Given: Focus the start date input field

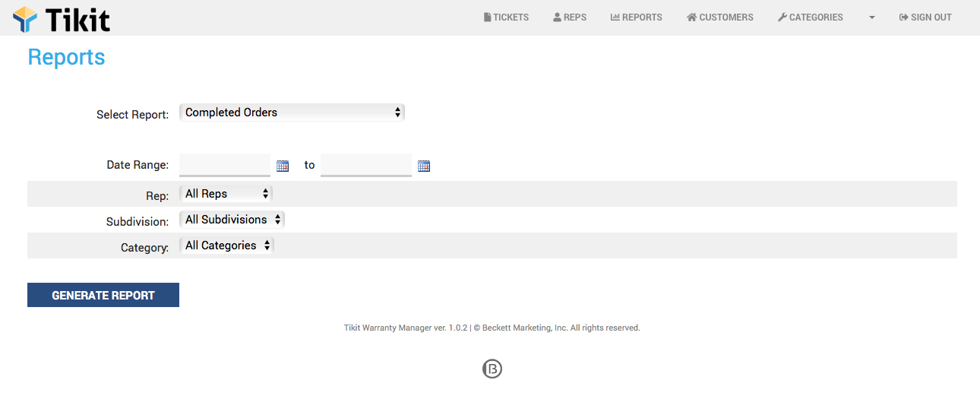Looking at the screenshot, I should pyautogui.click(x=225, y=165).
